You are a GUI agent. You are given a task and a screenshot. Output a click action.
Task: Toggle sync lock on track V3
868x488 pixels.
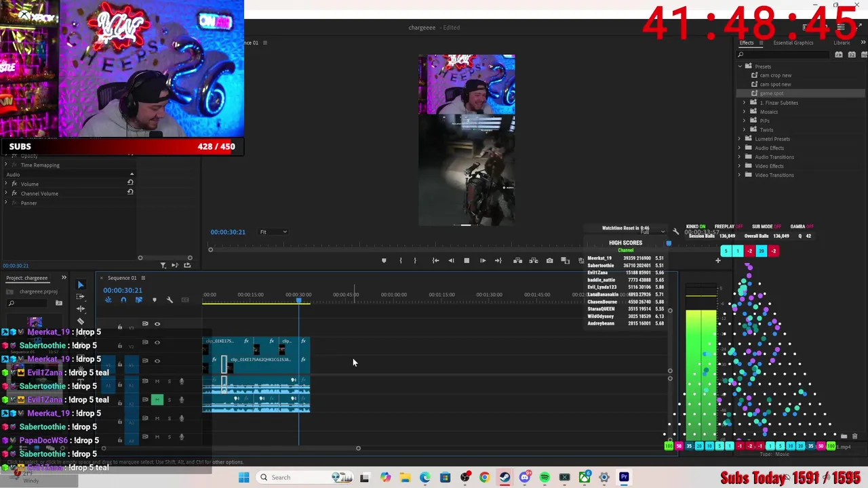click(x=145, y=324)
